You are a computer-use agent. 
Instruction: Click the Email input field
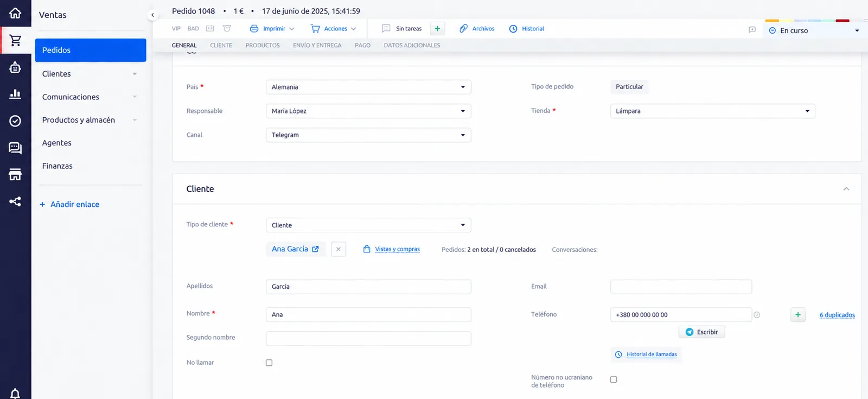pos(681,287)
